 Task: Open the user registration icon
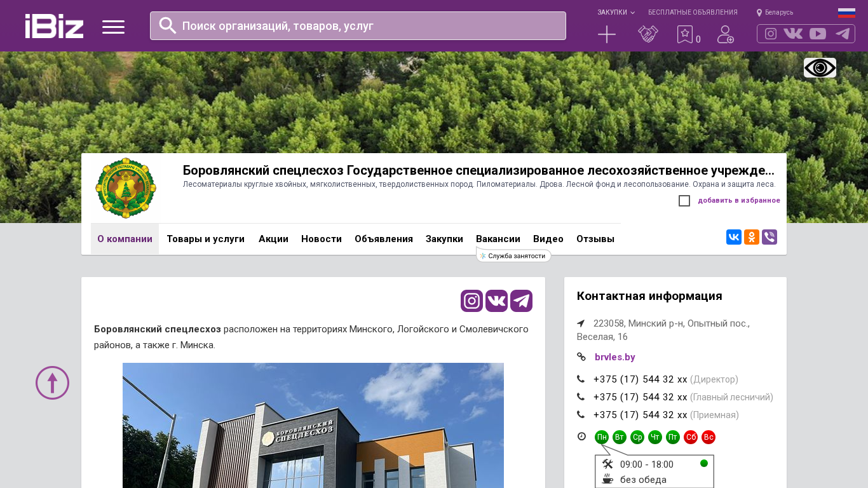pyautogui.click(x=726, y=34)
